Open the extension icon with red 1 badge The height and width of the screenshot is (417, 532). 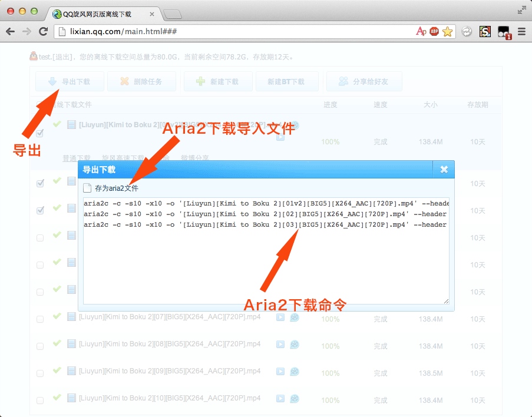pos(504,32)
